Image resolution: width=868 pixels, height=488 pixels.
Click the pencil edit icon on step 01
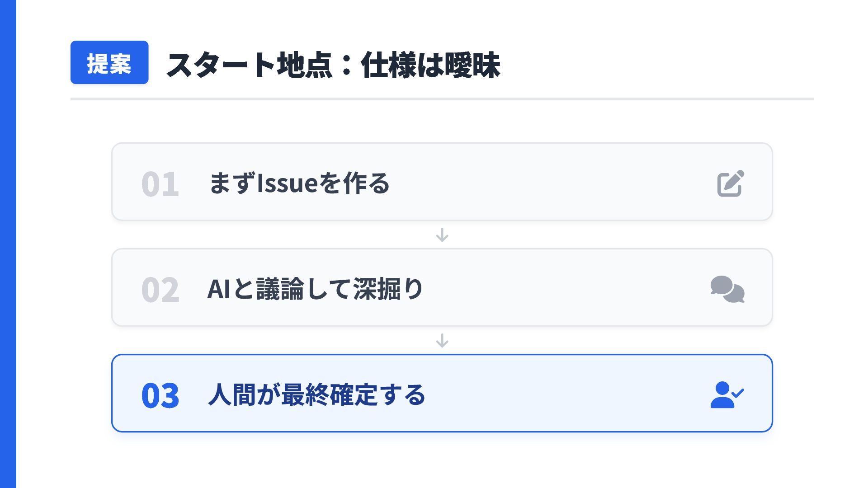731,183
